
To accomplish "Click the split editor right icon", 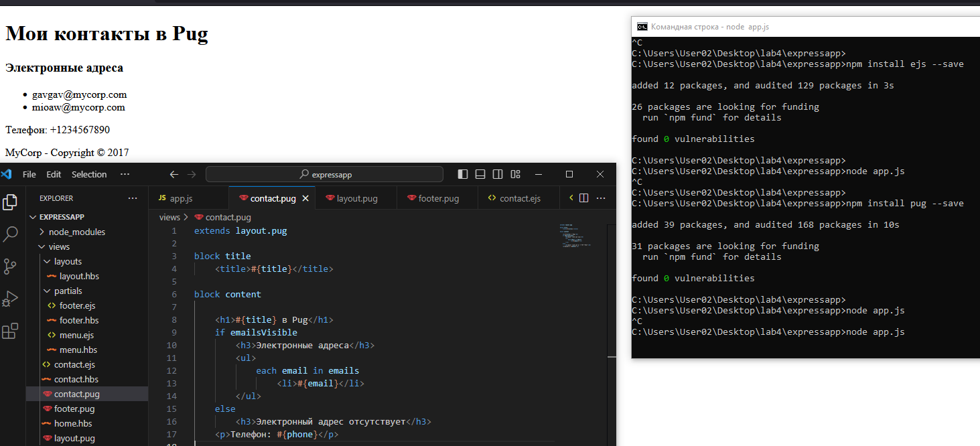I will (583, 198).
